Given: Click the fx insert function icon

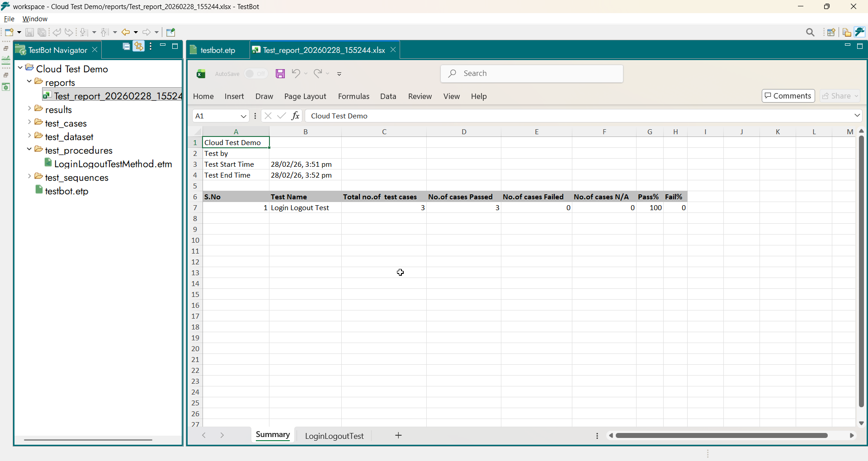Looking at the screenshot, I should click(296, 116).
